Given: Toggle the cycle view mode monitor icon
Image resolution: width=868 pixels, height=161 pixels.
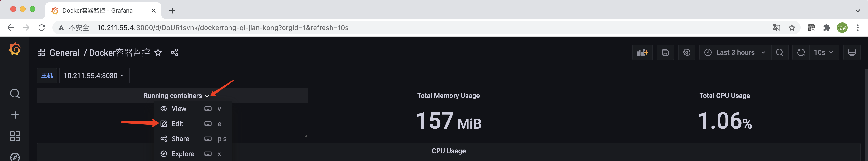Looking at the screenshot, I should pyautogui.click(x=852, y=53).
